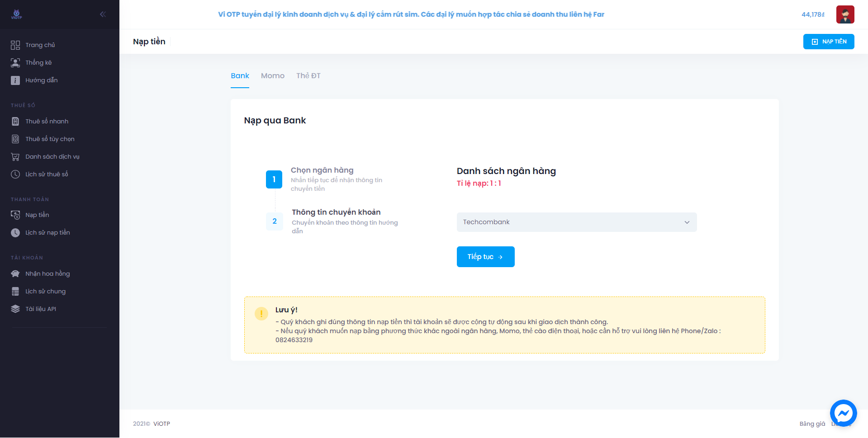Screen dimensions: 868x438
Task: Click the Nhận hoa hồng piggy icon
Action: pos(15,274)
